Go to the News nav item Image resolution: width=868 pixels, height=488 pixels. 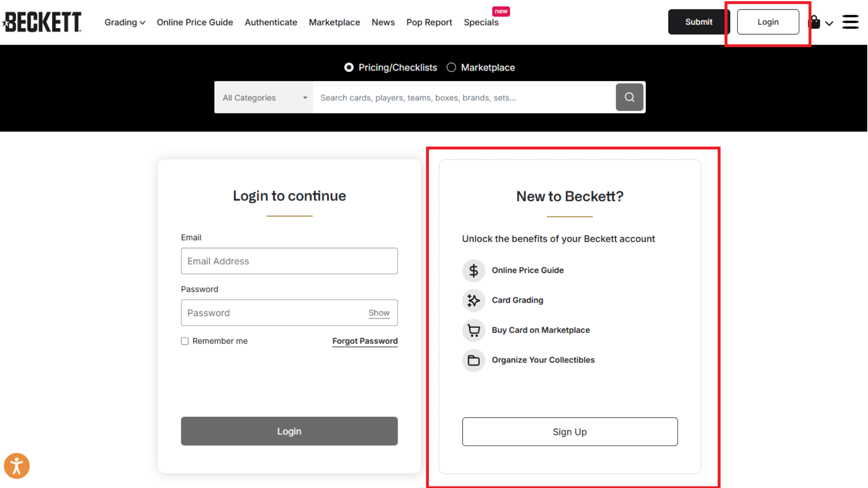pos(383,22)
